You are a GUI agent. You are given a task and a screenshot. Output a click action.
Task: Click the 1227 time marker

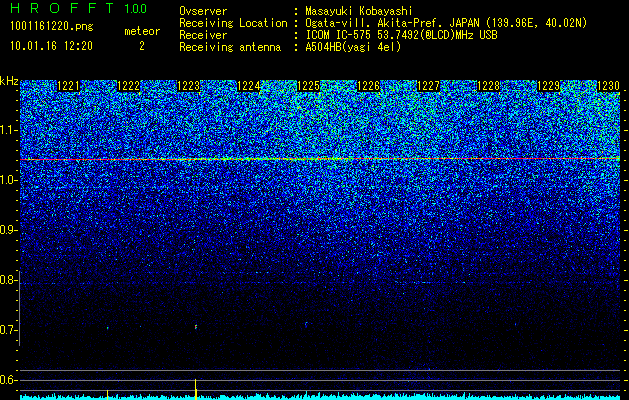point(428,86)
